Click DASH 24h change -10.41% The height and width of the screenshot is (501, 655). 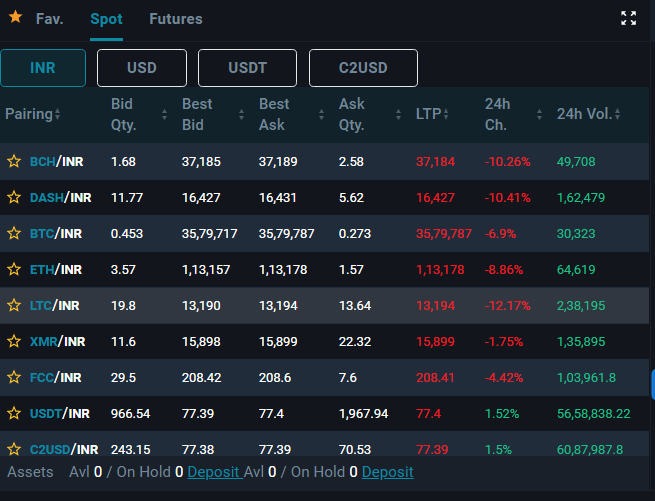(508, 197)
